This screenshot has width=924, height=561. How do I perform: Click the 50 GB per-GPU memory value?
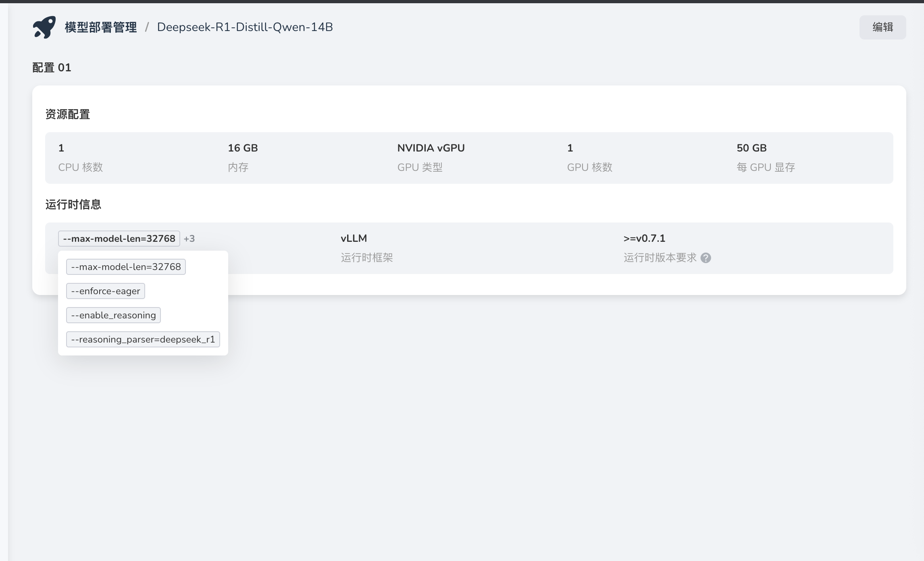[751, 148]
